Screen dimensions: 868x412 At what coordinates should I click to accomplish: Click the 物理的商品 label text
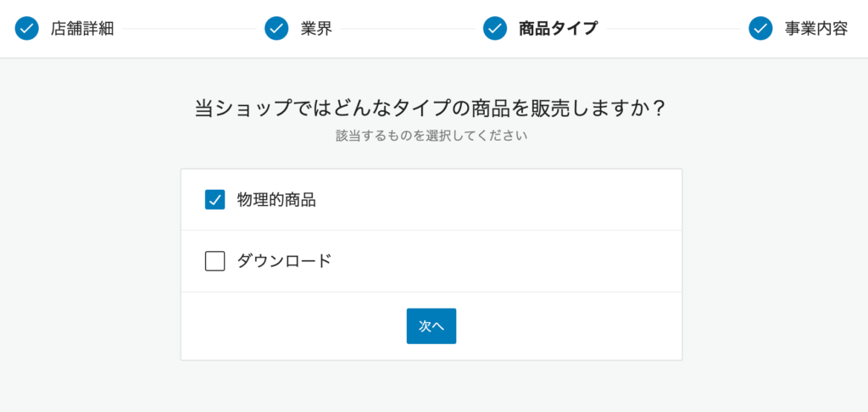277,200
